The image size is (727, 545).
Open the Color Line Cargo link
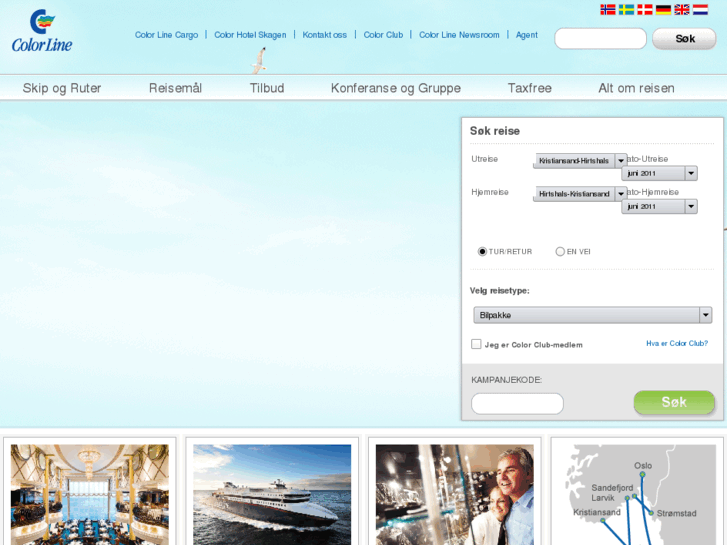pyautogui.click(x=166, y=35)
